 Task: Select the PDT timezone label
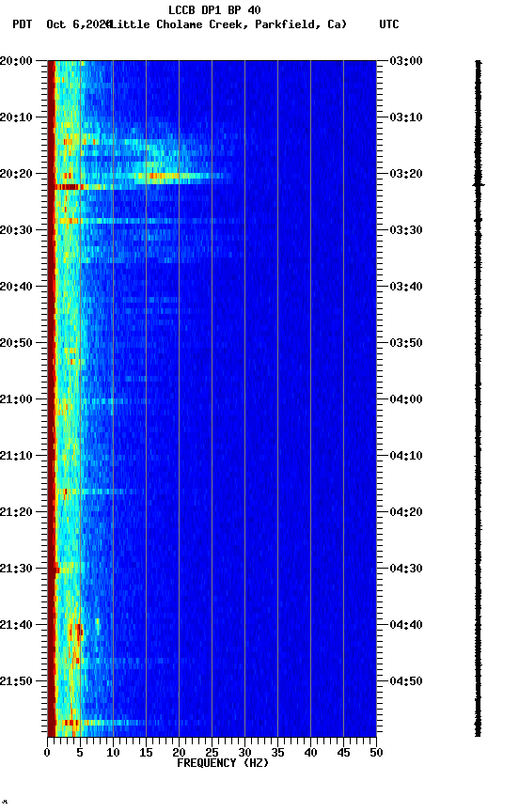coord(23,24)
